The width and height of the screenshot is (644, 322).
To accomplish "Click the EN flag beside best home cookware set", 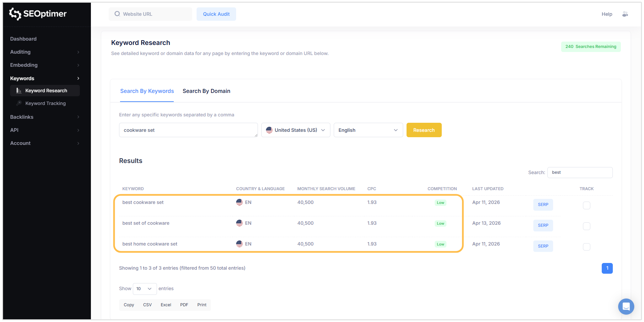I will click(239, 244).
